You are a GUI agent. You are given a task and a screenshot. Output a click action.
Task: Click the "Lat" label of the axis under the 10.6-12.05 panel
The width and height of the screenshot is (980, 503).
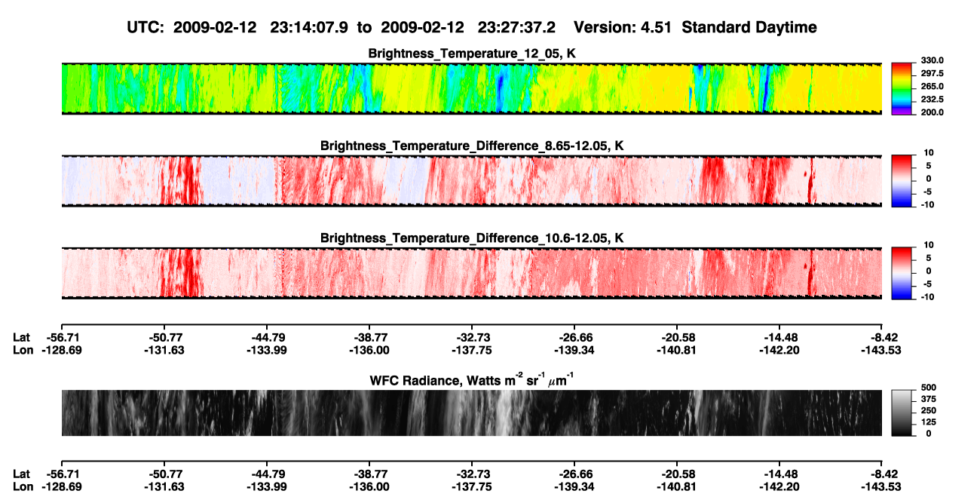point(22,338)
